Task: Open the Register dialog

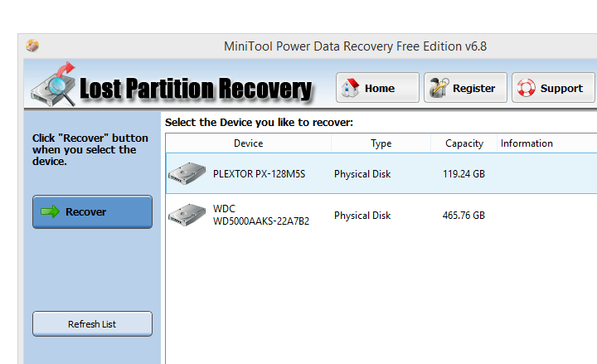Action: tap(464, 88)
